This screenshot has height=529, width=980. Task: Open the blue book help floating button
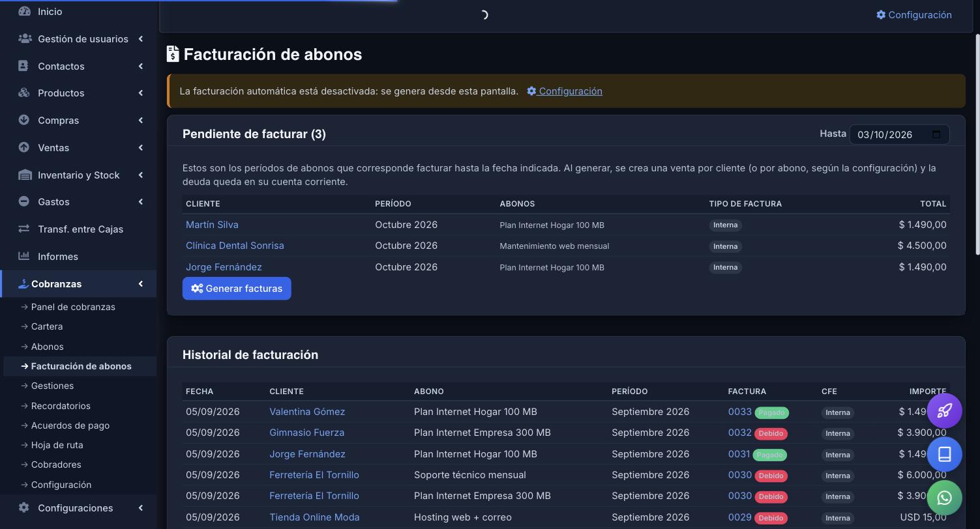tap(944, 454)
